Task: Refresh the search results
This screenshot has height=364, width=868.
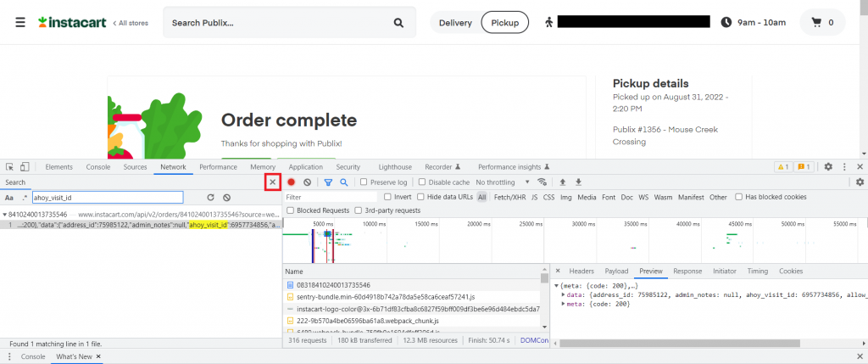Action: tap(210, 197)
